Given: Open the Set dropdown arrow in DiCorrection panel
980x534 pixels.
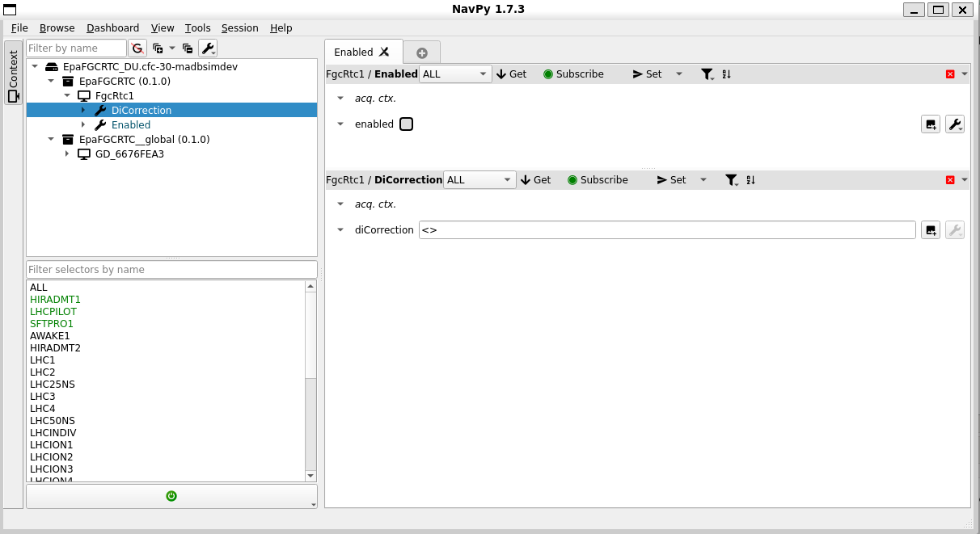Looking at the screenshot, I should pos(703,180).
